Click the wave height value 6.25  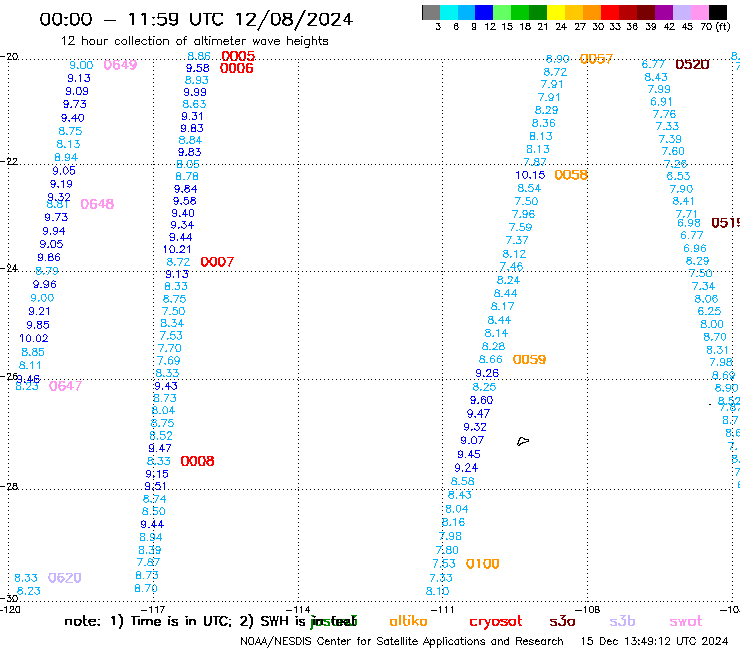[709, 311]
